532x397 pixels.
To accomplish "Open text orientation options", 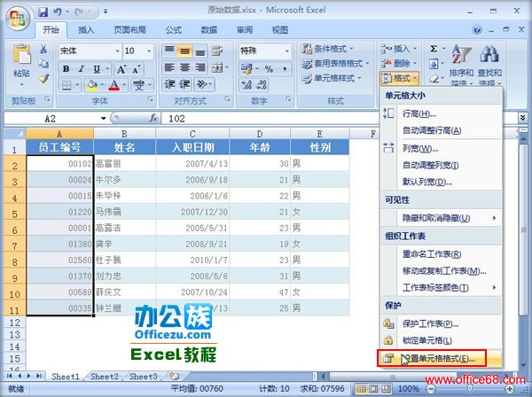I will coord(202,84).
